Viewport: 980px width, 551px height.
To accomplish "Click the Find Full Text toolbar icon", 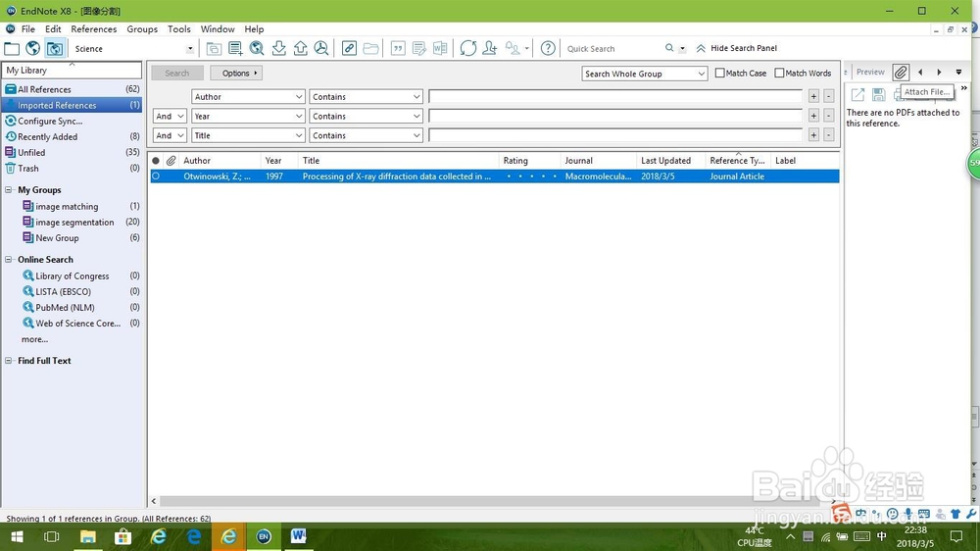I will (321, 48).
